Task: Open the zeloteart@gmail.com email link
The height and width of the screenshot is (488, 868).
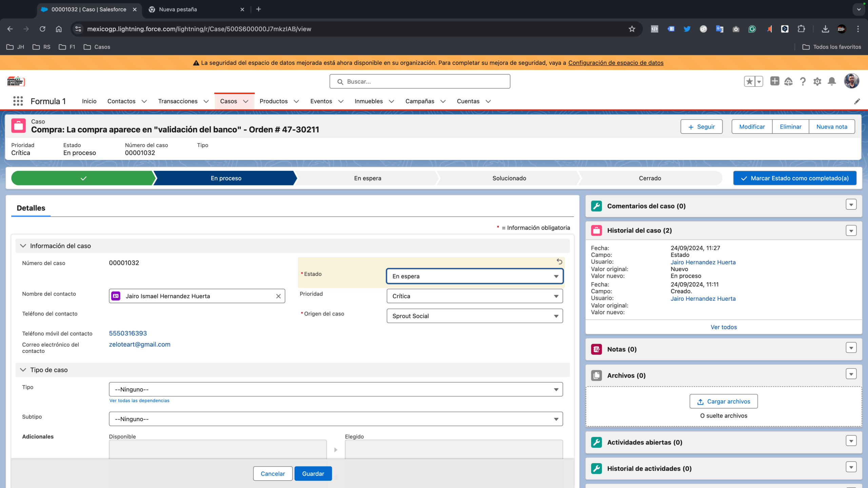Action: pyautogui.click(x=140, y=344)
